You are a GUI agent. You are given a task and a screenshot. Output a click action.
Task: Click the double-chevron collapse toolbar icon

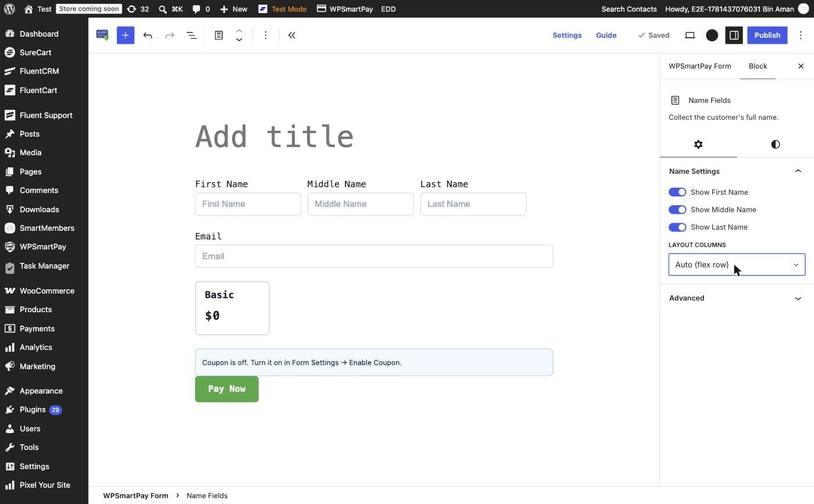pyautogui.click(x=292, y=35)
